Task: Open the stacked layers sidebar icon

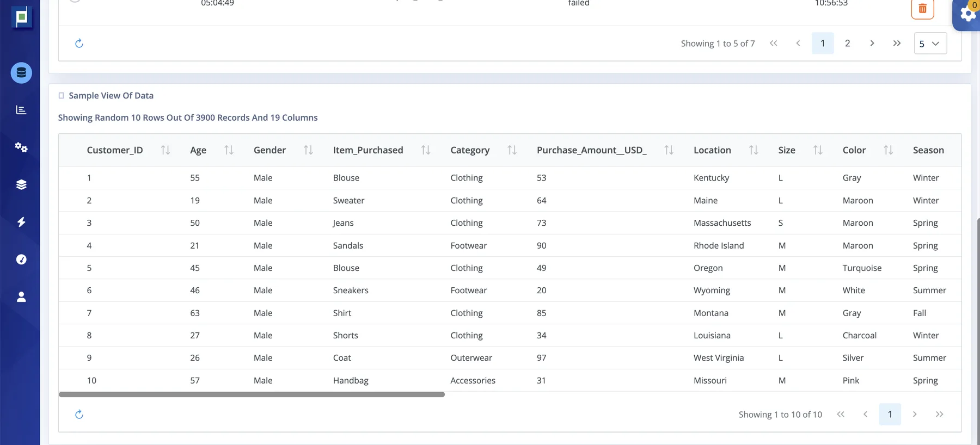Action: click(x=21, y=185)
